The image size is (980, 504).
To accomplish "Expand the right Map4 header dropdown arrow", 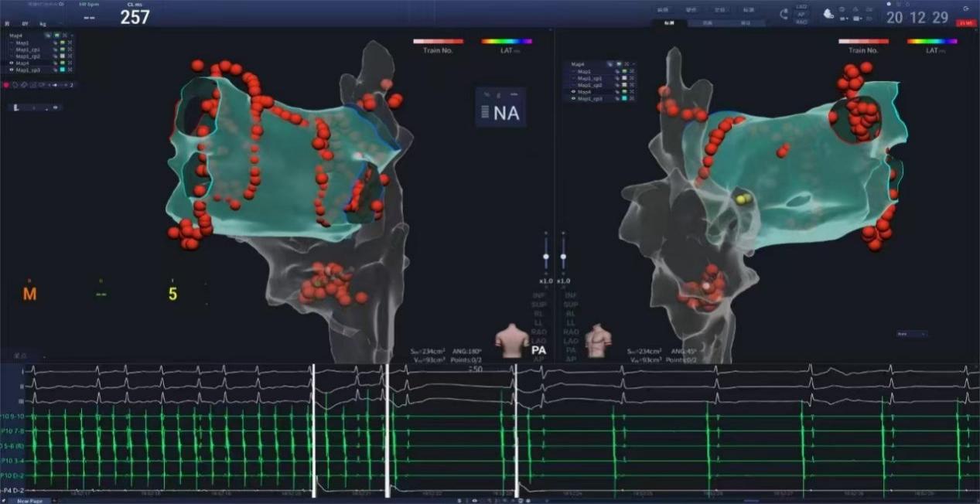I will click(634, 64).
